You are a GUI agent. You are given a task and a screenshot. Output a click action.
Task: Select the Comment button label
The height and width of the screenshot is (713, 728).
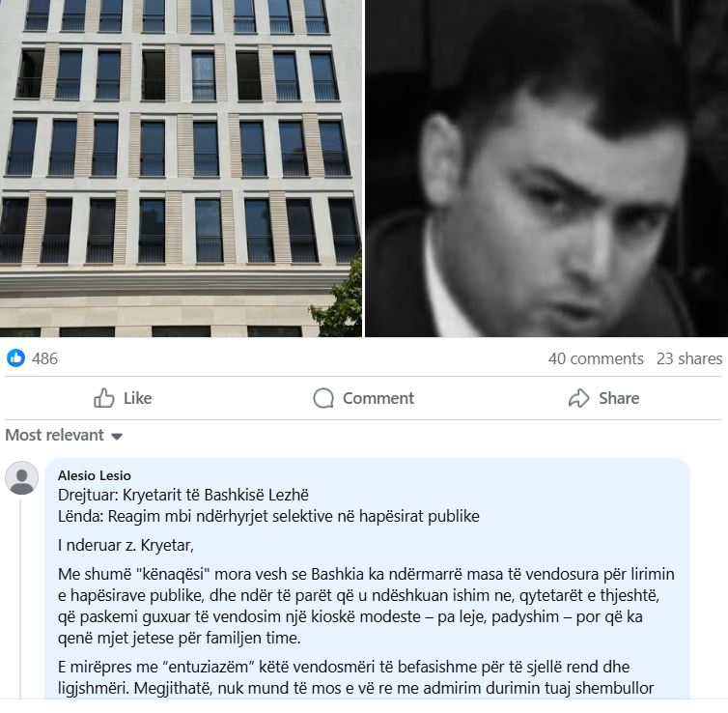tap(378, 398)
